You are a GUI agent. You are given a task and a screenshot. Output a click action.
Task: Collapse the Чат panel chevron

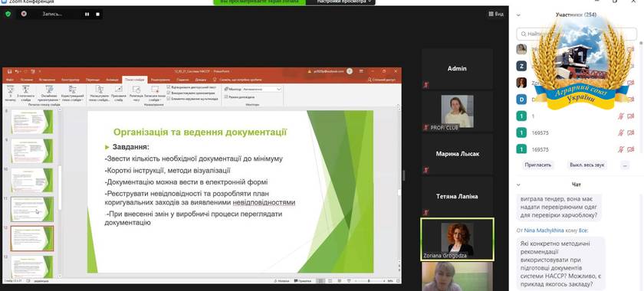[x=518, y=185]
